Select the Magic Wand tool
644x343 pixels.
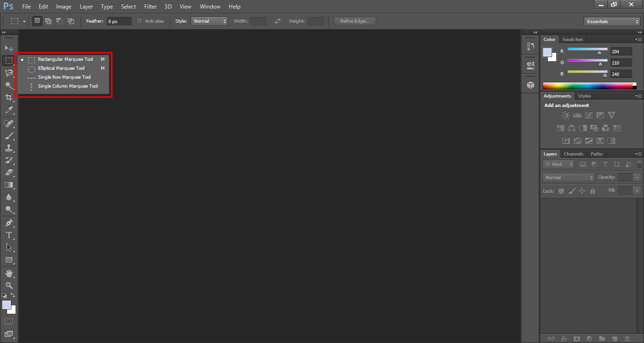coord(9,85)
